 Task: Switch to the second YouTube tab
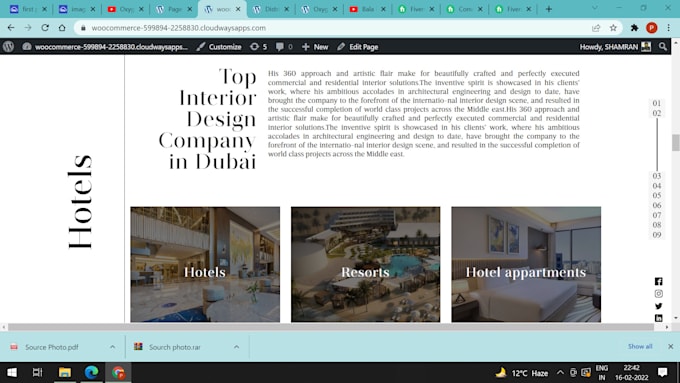click(x=367, y=9)
